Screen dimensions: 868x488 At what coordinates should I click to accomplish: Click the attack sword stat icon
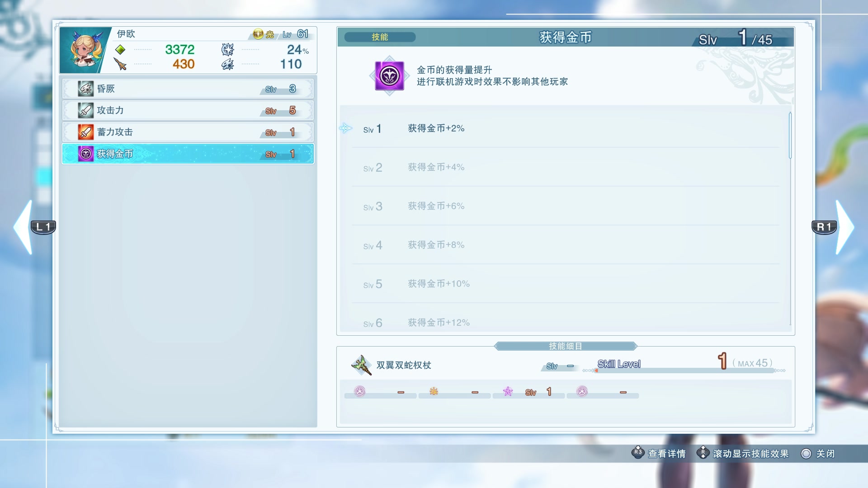[x=120, y=64]
